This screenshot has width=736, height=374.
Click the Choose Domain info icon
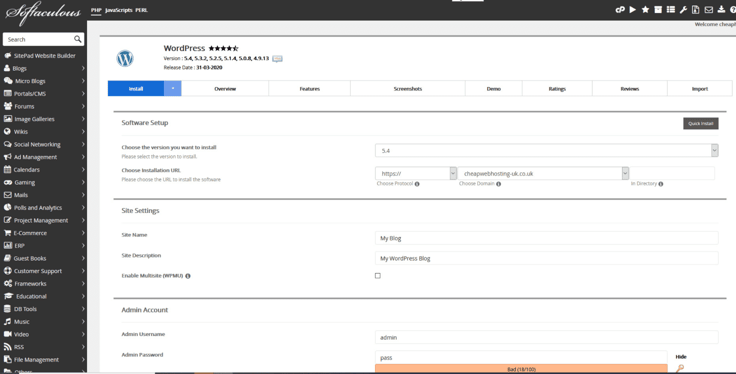498,184
